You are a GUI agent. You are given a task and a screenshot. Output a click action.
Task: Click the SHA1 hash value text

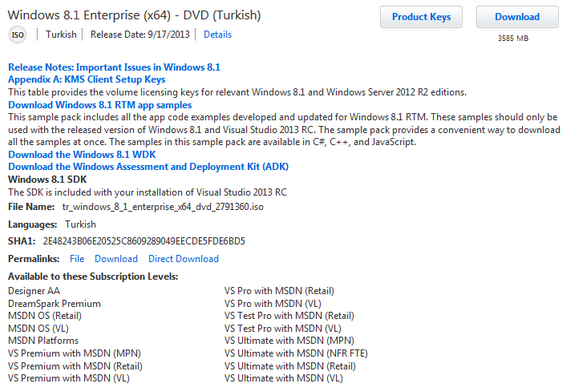[x=144, y=241]
